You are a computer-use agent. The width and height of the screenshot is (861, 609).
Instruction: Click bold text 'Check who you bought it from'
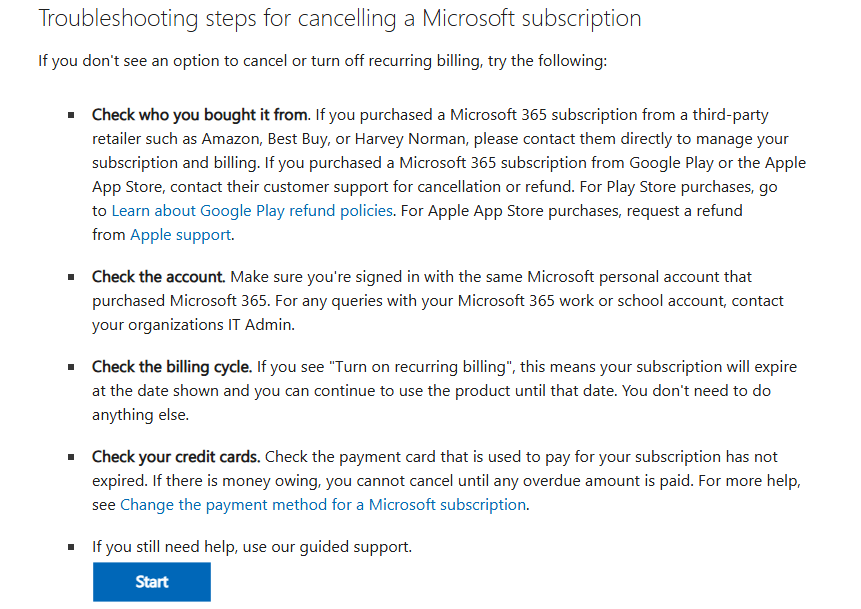click(x=200, y=115)
